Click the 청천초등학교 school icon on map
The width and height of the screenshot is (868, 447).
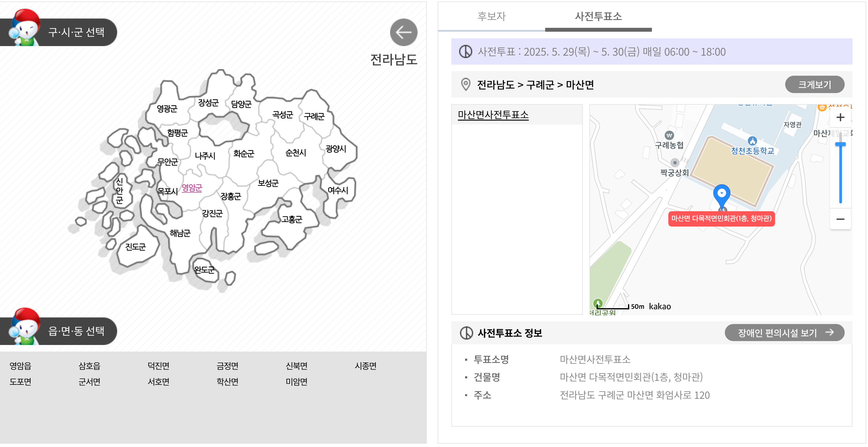point(752,141)
